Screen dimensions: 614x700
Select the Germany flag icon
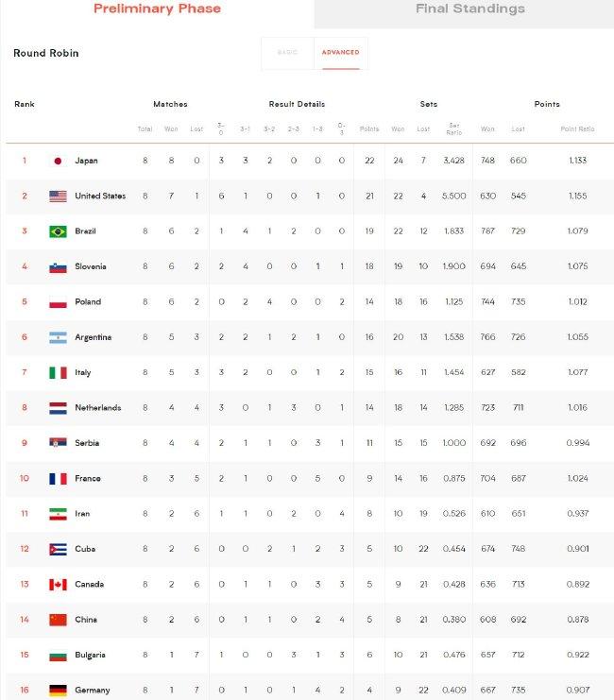pyautogui.click(x=58, y=691)
